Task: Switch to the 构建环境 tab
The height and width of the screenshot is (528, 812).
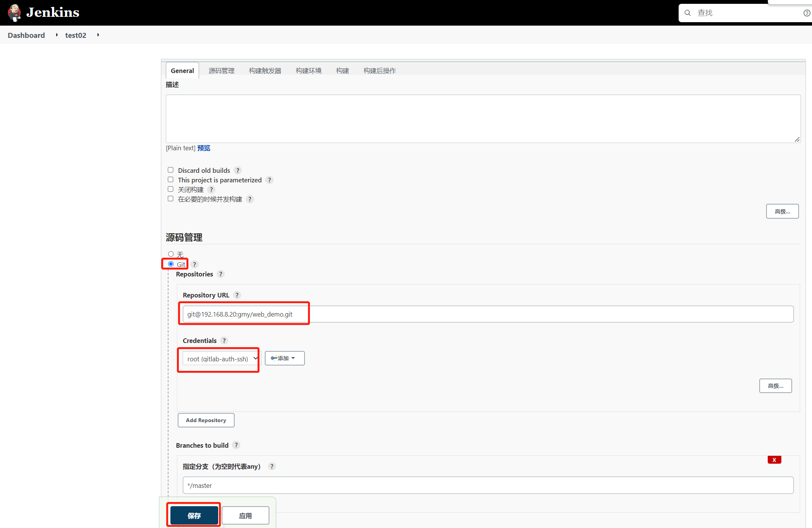Action: (x=309, y=71)
